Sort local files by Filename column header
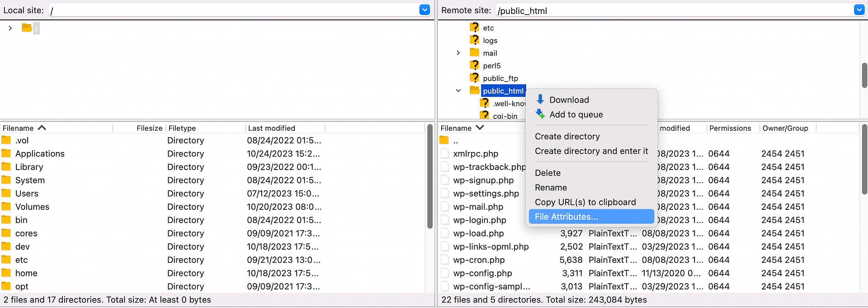The height and width of the screenshot is (308, 868). point(18,128)
